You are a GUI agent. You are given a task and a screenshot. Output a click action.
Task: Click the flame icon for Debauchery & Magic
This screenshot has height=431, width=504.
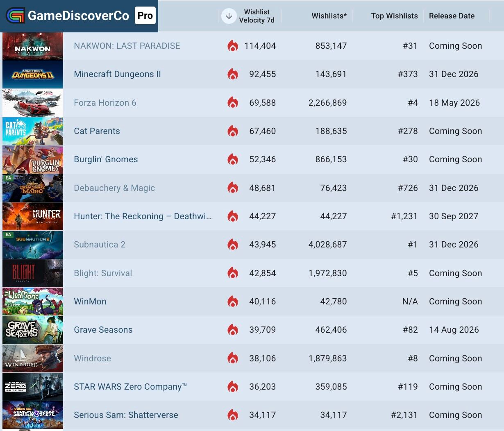[233, 188]
